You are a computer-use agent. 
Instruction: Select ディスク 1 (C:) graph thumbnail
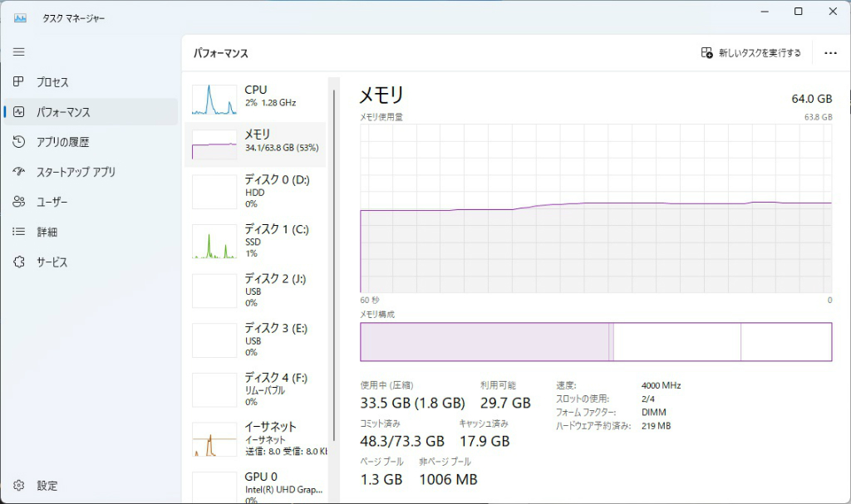214,242
